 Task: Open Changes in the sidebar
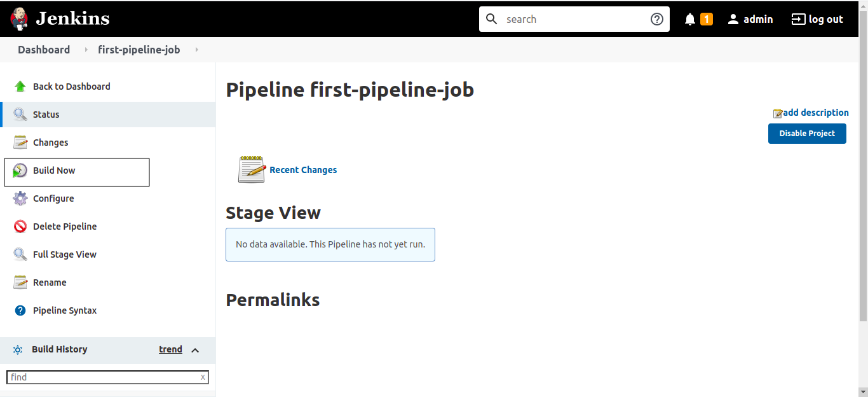(x=50, y=143)
